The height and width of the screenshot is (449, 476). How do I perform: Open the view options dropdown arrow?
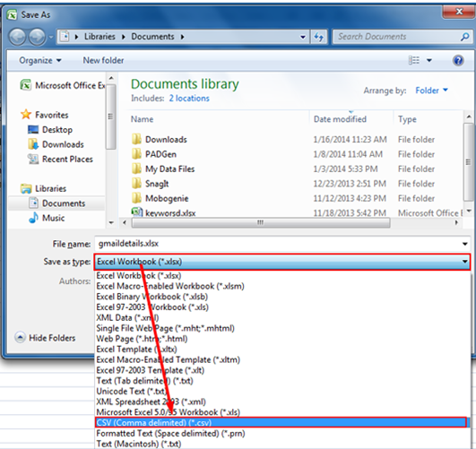pyautogui.click(x=429, y=60)
